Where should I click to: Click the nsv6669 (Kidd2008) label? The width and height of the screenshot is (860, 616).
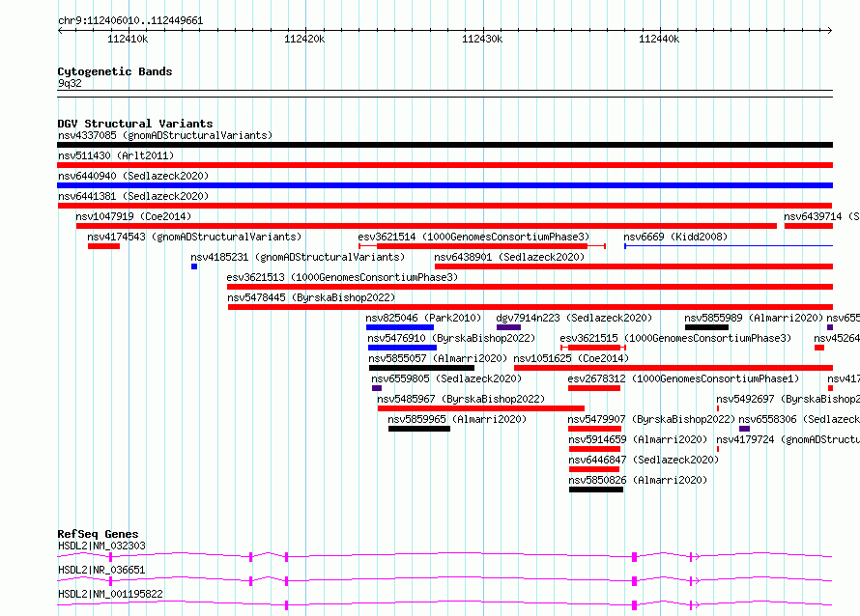pyautogui.click(x=675, y=237)
